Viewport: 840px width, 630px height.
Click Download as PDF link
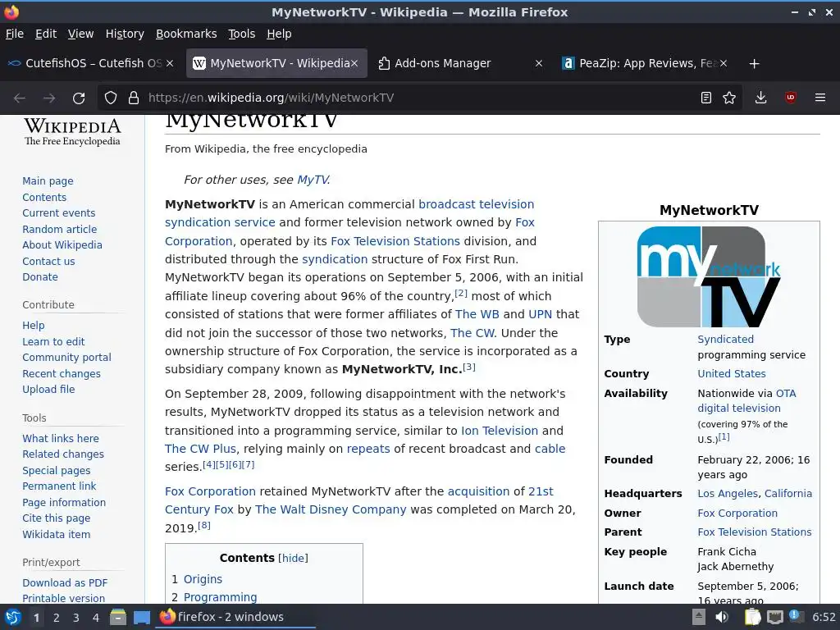[x=65, y=583]
